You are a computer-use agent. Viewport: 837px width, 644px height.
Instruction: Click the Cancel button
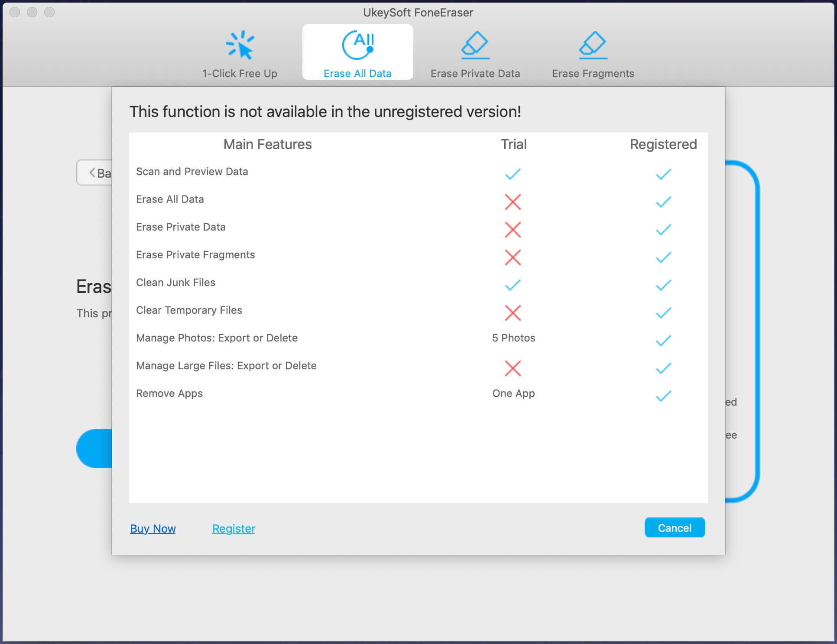coord(674,528)
